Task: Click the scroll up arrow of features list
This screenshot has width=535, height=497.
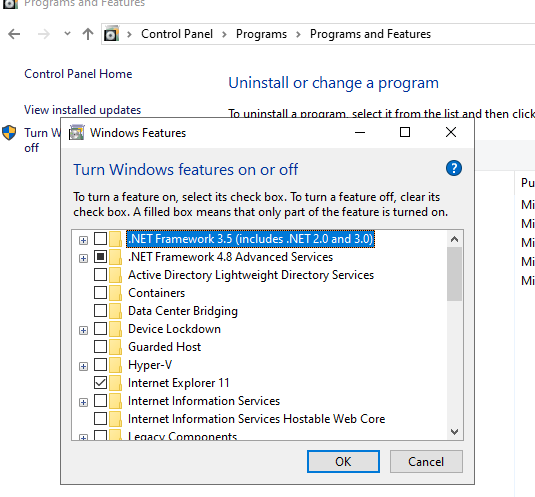Action: [454, 239]
